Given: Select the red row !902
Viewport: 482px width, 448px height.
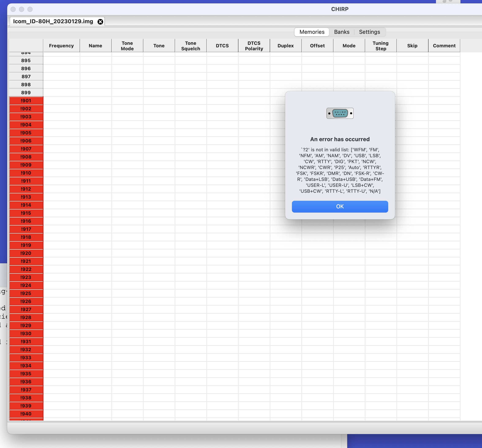Looking at the screenshot, I should coord(26,109).
